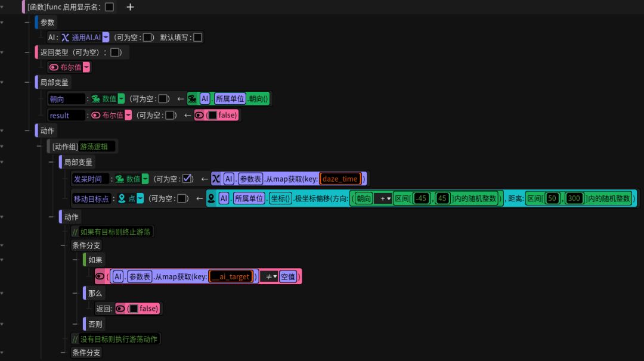644x361 pixels.
Task: Collapse the 返回类型 section
Action: [x=27, y=52]
